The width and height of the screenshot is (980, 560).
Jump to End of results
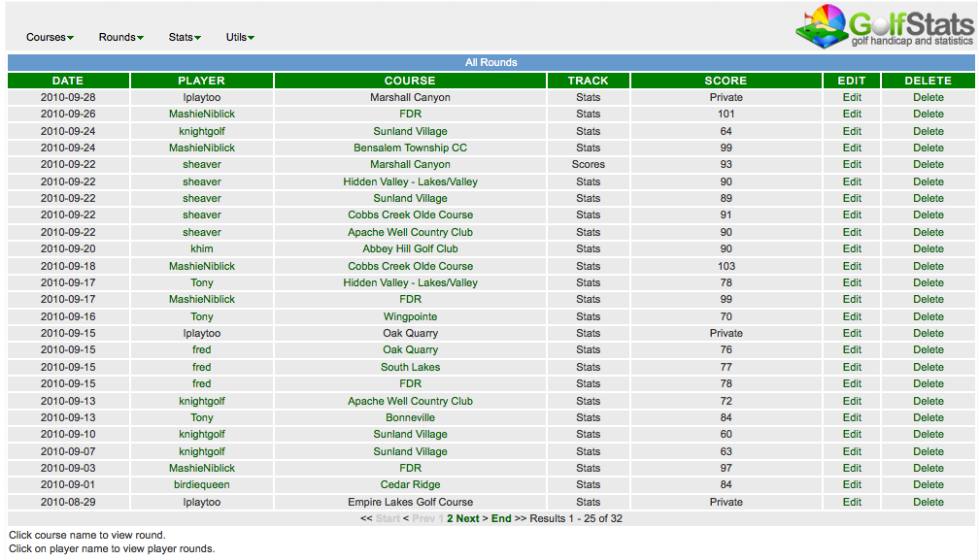pos(501,519)
